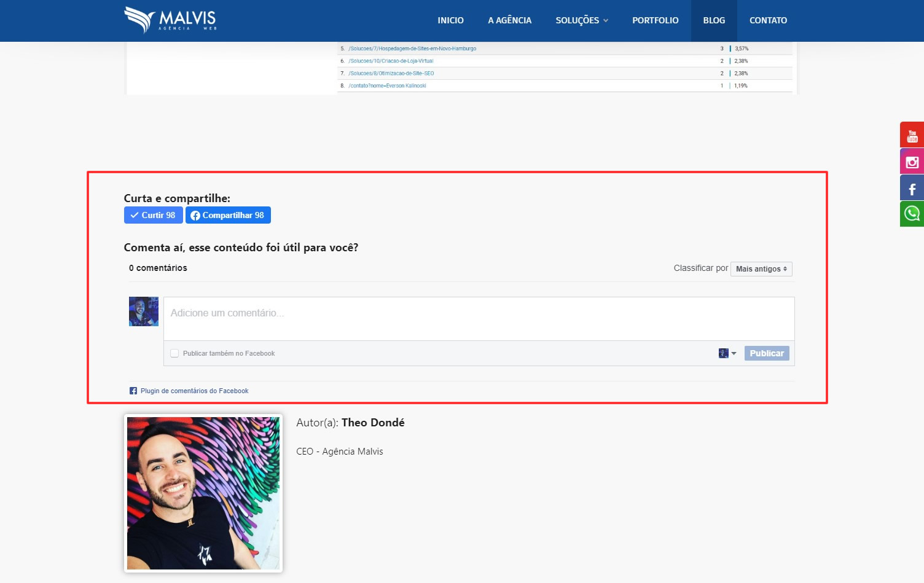The width and height of the screenshot is (924, 583).
Task: Enable 'Publicar também no Facebook' checkbox
Action: (x=174, y=353)
